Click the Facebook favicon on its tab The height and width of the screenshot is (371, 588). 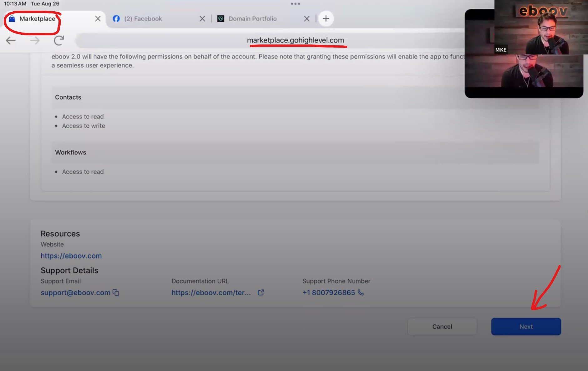pyautogui.click(x=116, y=18)
